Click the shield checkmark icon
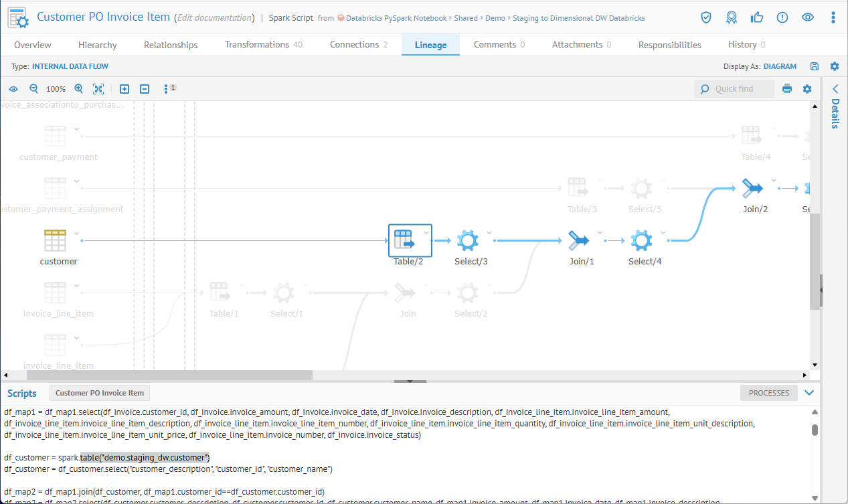The image size is (848, 504). 706,17
